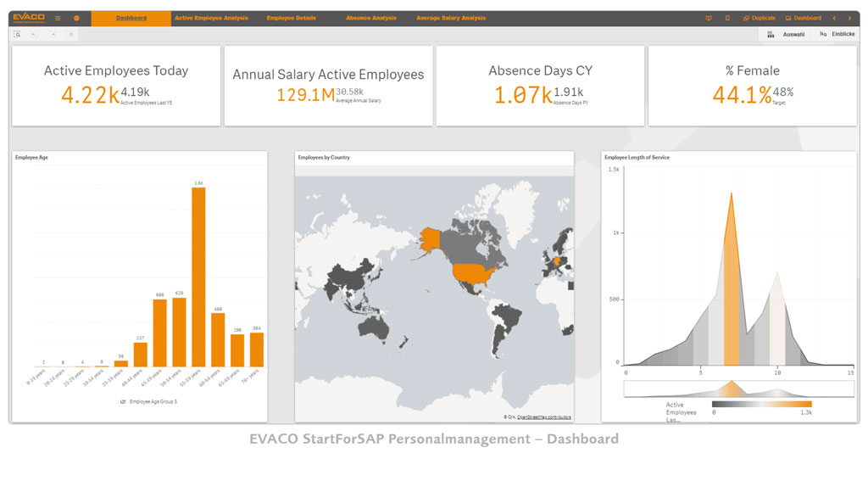Click the Employee Age chart title
Image resolution: width=868 pixels, height=481 pixels.
(31, 158)
